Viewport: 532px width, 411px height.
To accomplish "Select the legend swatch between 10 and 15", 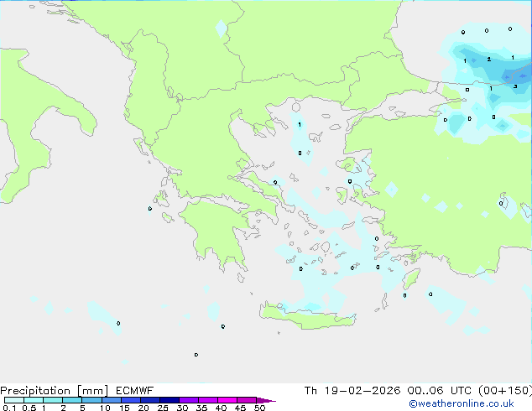I will (x=111, y=400).
